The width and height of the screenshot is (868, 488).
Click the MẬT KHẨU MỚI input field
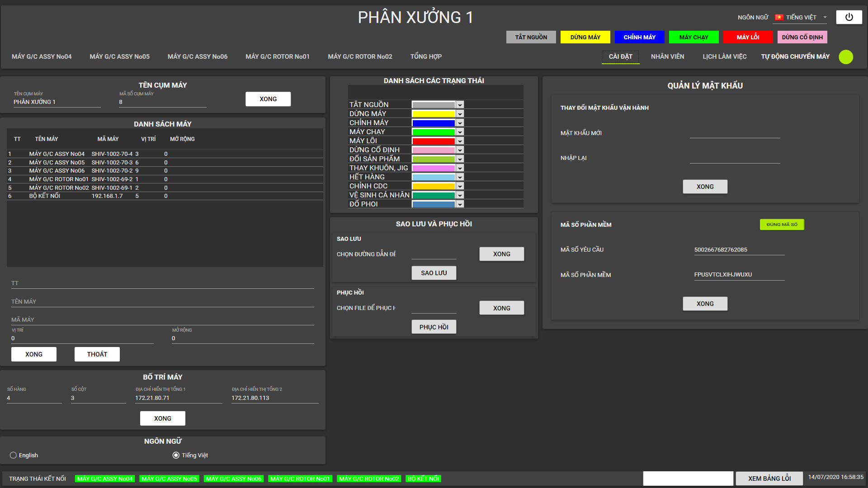(735, 133)
